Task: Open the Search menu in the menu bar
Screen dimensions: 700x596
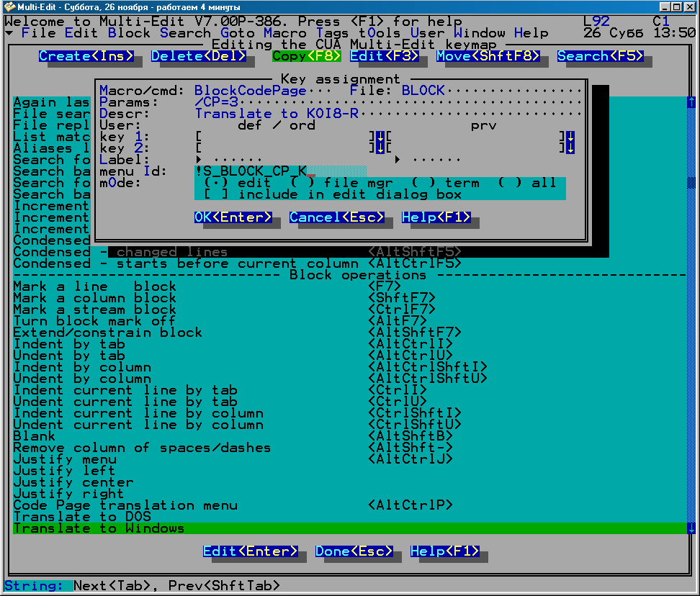Action: tap(185, 33)
